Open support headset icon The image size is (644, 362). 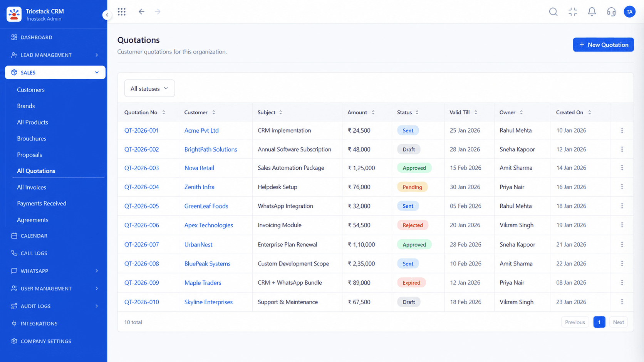611,12
